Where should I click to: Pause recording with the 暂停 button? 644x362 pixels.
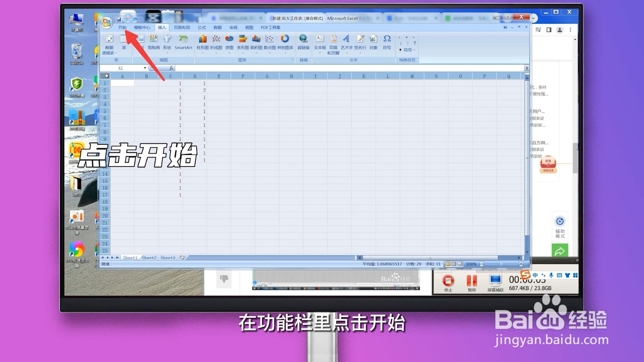click(x=472, y=282)
